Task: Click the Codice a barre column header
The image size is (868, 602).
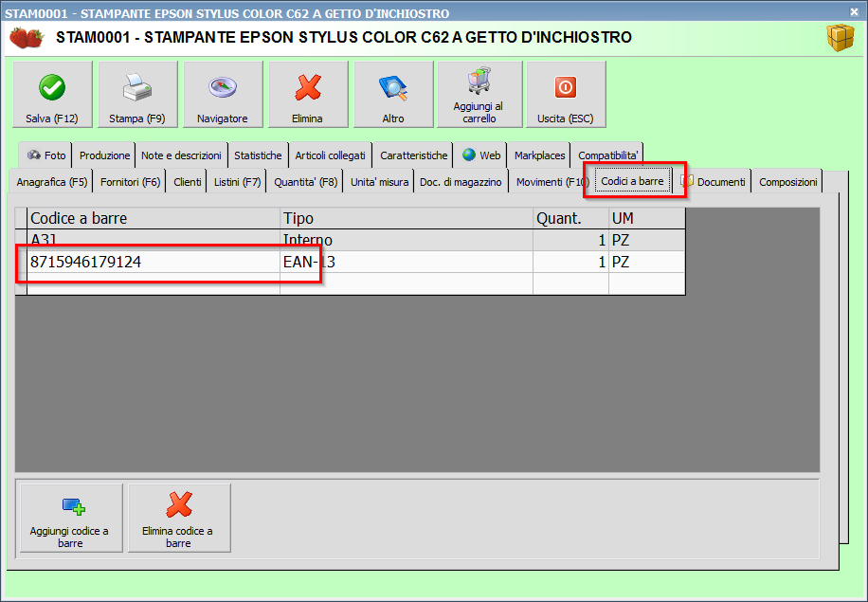Action: 154,219
